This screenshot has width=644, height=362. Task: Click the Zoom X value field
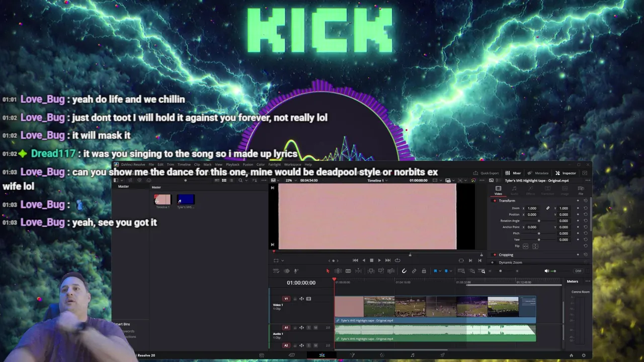pos(532,208)
